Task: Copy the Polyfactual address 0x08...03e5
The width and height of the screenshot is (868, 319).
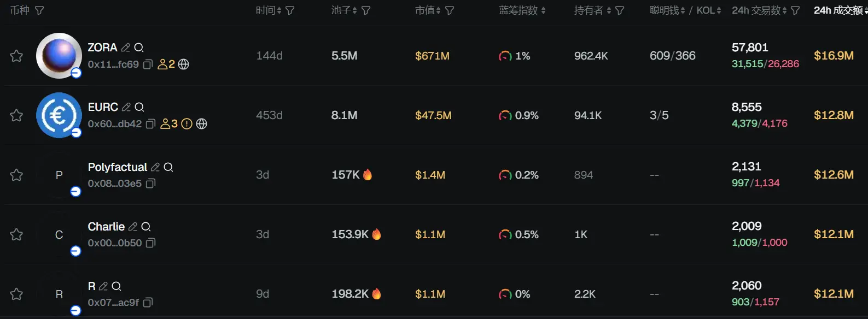Action: tap(151, 184)
